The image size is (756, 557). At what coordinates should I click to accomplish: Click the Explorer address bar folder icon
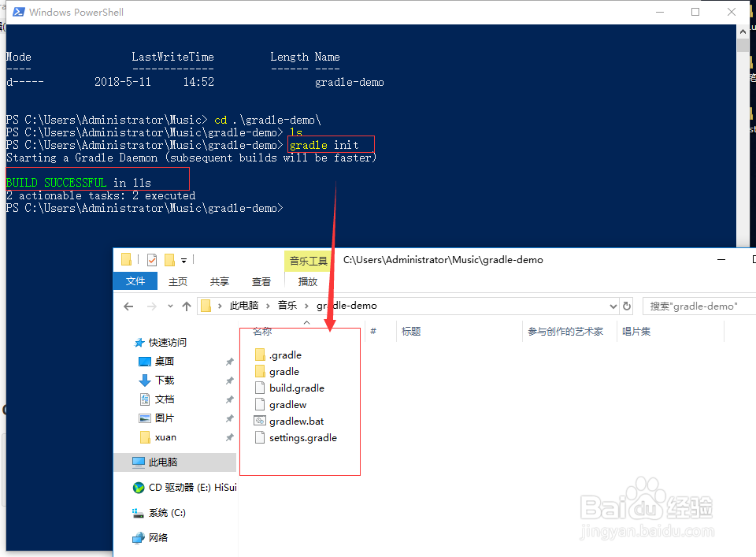(x=206, y=306)
